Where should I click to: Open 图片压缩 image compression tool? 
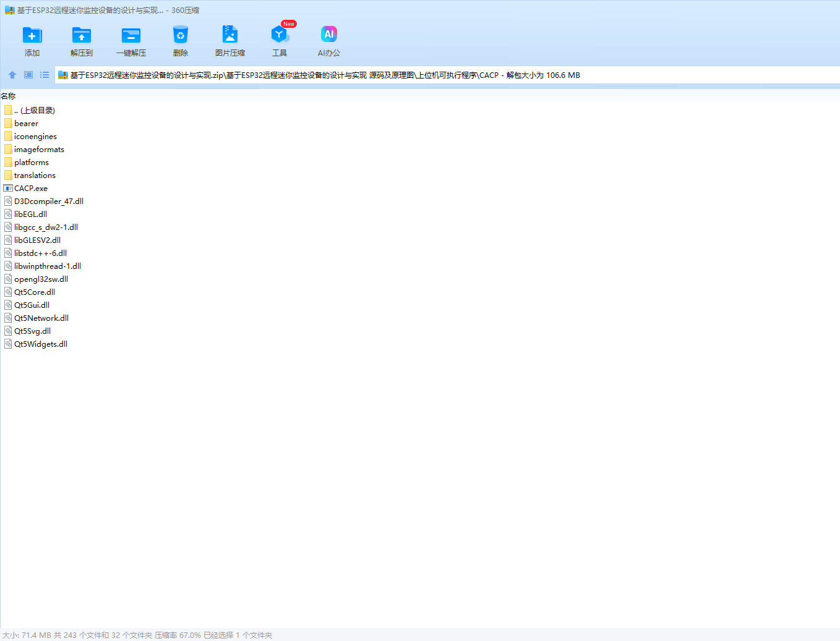pos(230,35)
